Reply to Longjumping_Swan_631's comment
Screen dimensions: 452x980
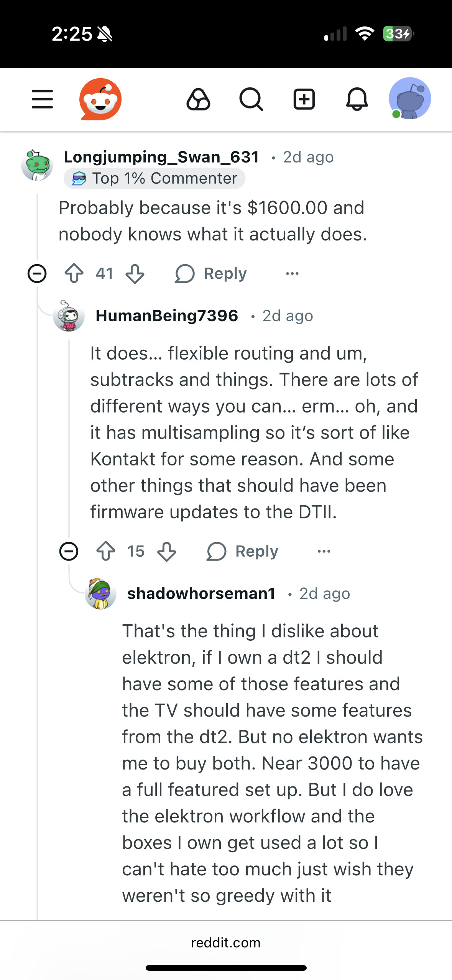pyautogui.click(x=211, y=273)
